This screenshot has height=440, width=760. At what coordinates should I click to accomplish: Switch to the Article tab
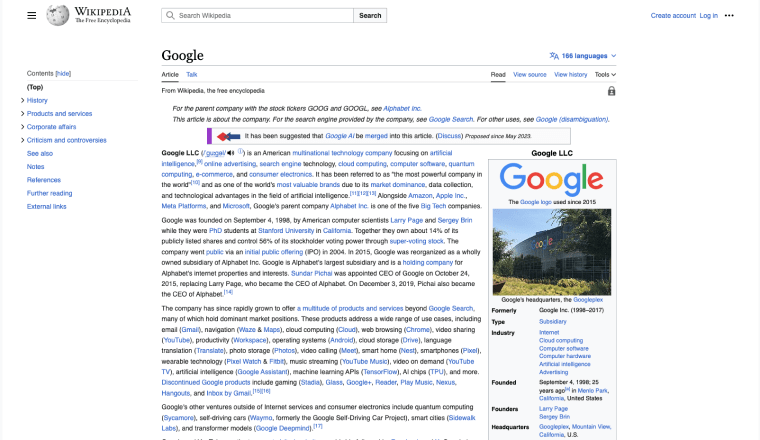(170, 75)
